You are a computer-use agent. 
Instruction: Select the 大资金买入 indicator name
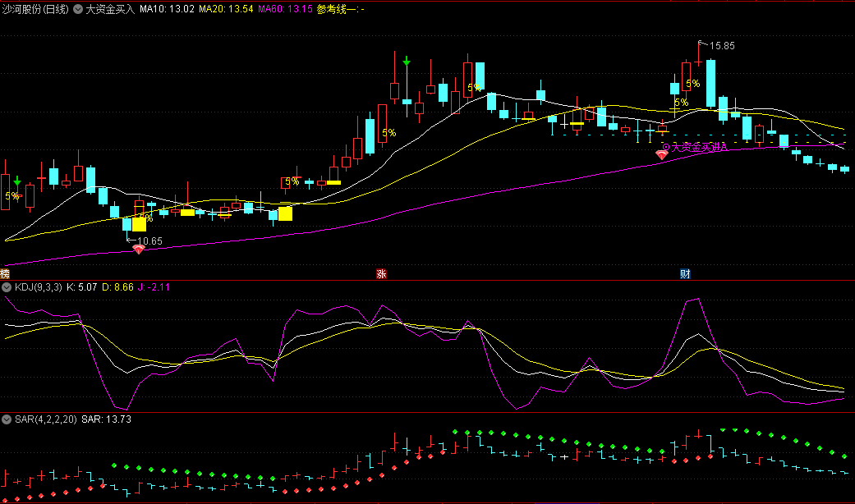(110, 9)
